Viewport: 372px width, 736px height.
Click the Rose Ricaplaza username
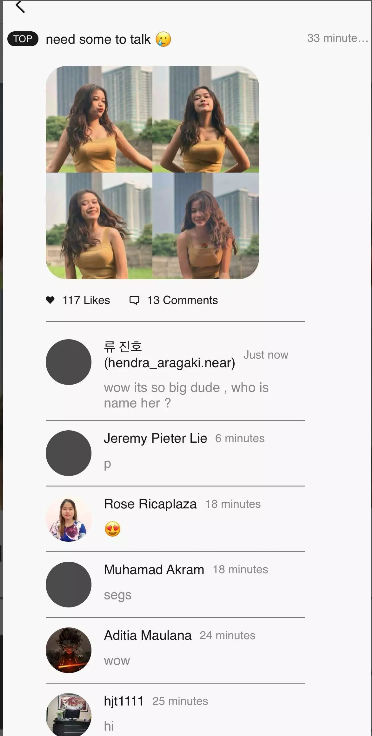(150, 504)
